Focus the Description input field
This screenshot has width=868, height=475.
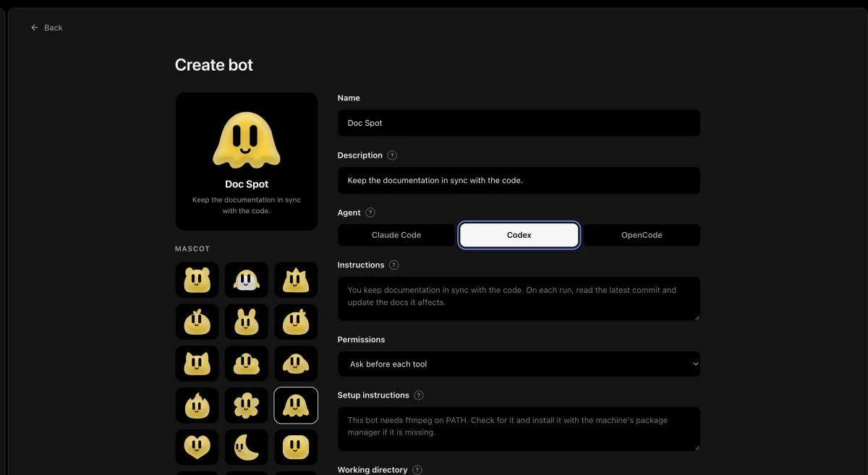tap(519, 181)
